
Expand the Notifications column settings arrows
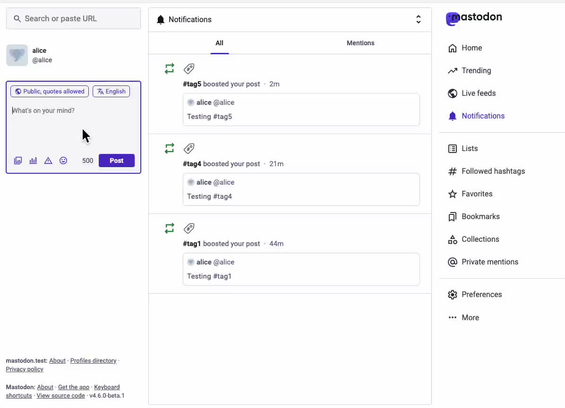pos(418,19)
